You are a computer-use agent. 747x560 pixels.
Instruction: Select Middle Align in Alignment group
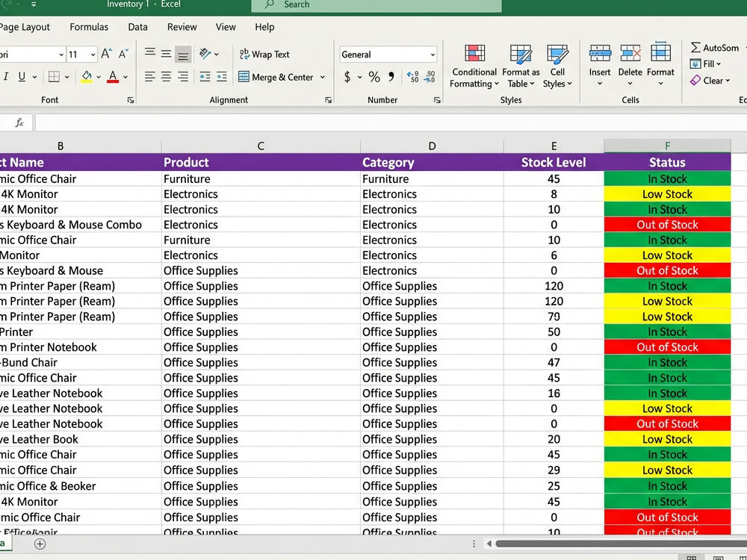click(x=167, y=54)
